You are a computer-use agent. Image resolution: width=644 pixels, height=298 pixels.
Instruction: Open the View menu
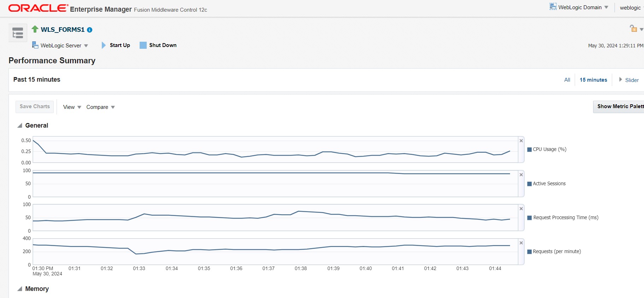coord(72,107)
